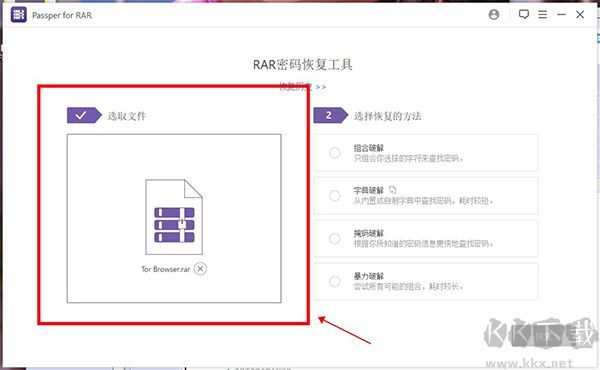Screen dimensions: 600x370
Task: Click the checkmark step badge for 选取文件
Action: (84, 115)
